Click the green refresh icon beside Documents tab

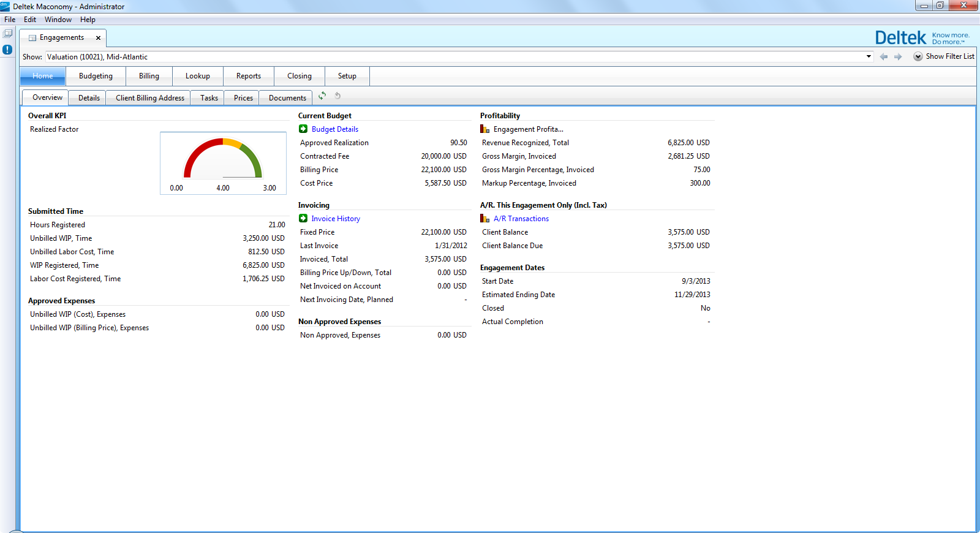(x=322, y=96)
